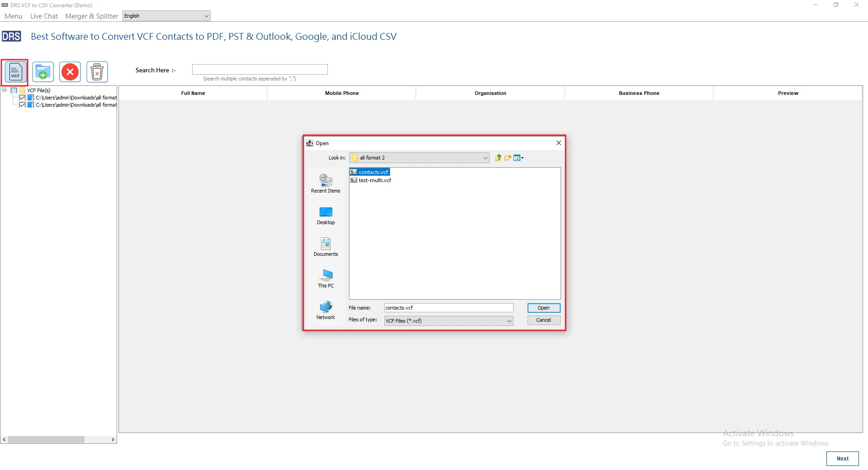Click the tree scrollbar right arrow
Screen dimensions: 868x470
[113, 439]
